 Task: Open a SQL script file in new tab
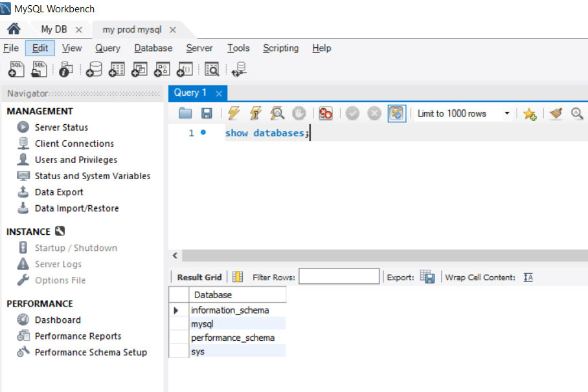[x=38, y=69]
